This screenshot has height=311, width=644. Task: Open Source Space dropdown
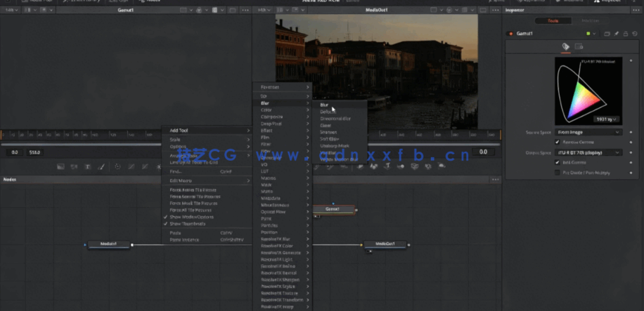point(588,132)
